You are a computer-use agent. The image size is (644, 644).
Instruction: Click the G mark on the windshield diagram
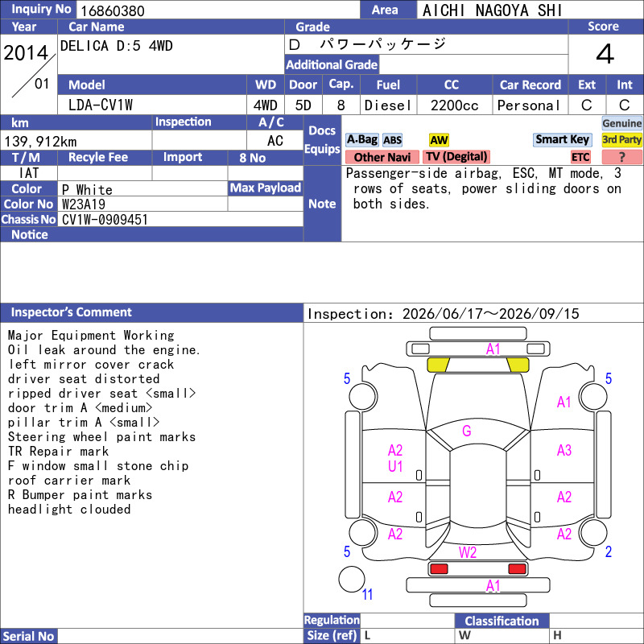click(x=467, y=431)
